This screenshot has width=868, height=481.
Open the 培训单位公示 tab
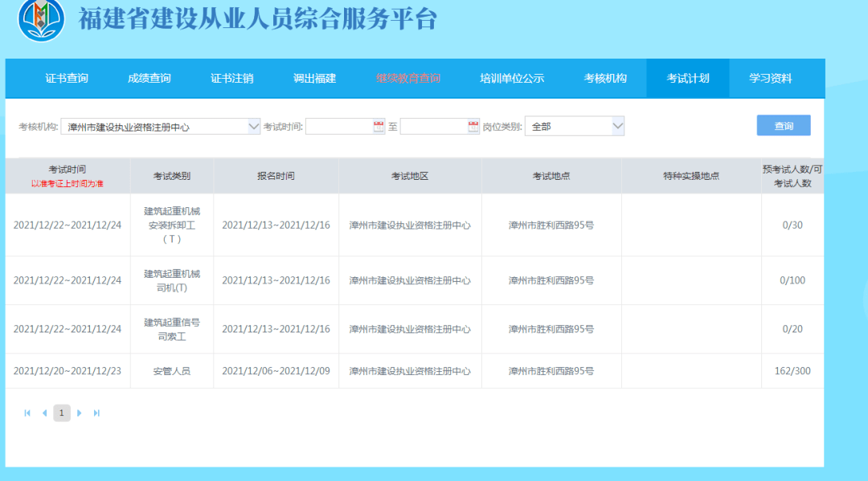pos(512,79)
